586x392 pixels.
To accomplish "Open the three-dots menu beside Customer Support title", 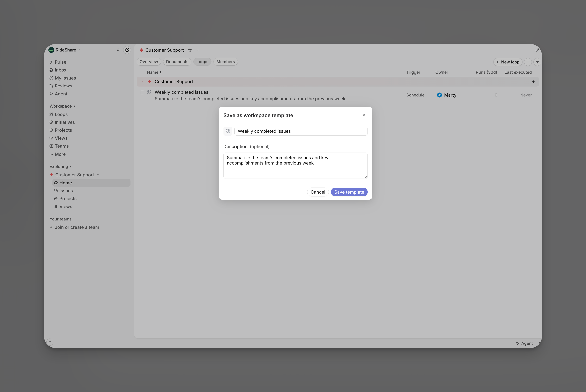I will pyautogui.click(x=198, y=50).
